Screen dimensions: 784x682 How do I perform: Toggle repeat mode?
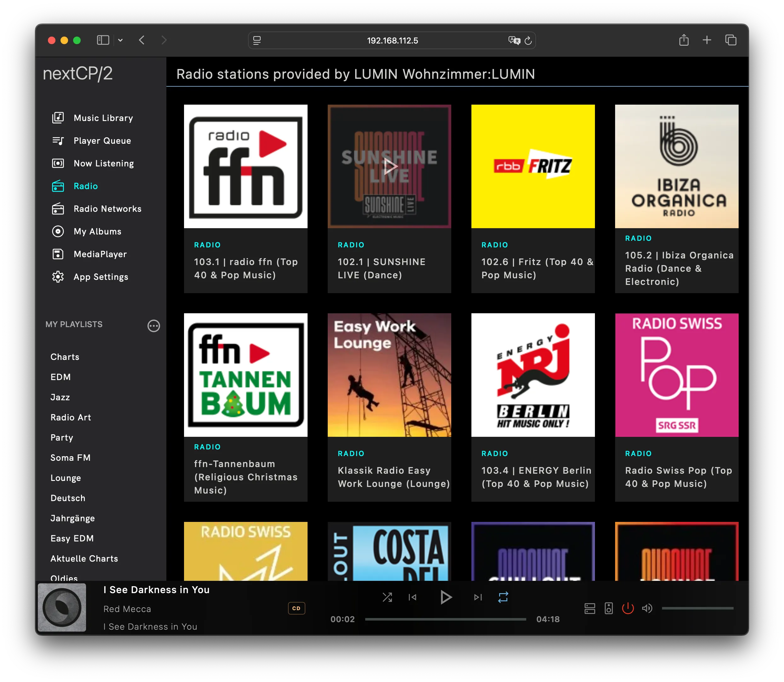point(503,597)
